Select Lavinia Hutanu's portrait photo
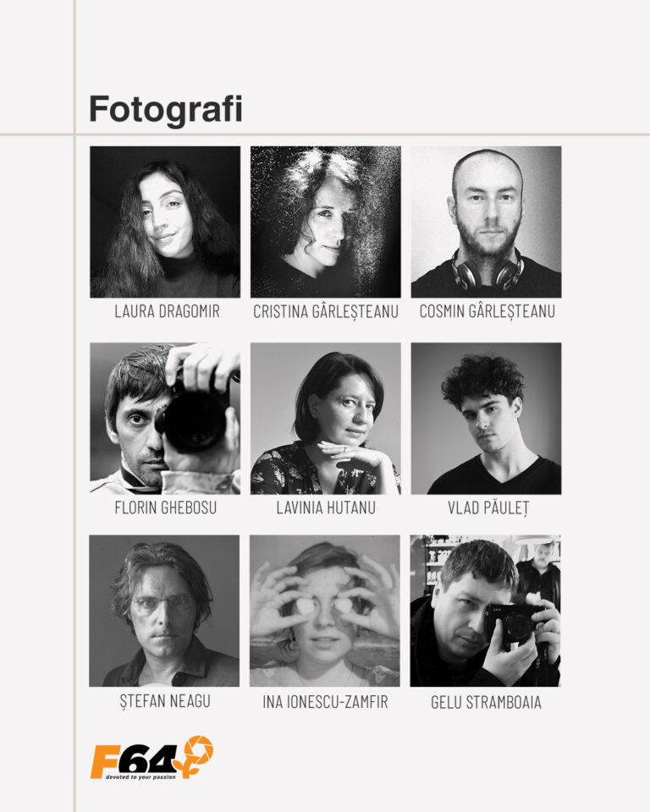The height and width of the screenshot is (812, 650). 326,419
